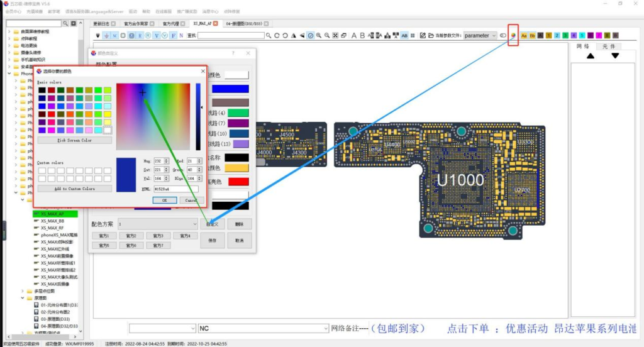Click the rotate counter-clockwise toolbar icon
This screenshot has height=347, width=644.
point(285,35)
